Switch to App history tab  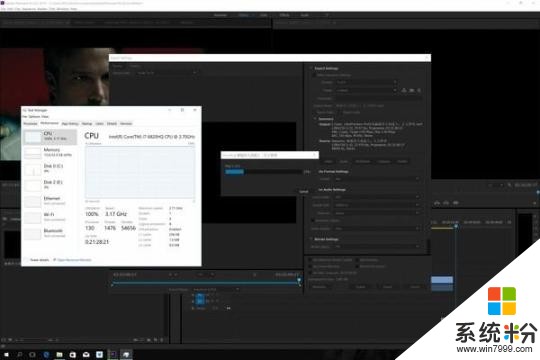[70, 124]
